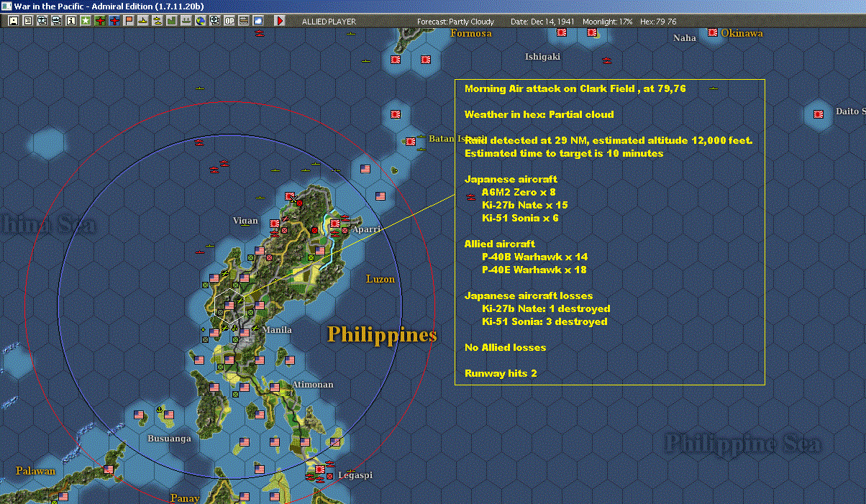Click the 'P-40B Warhawk x 14' line
This screenshot has height=504, width=866.
point(534,257)
